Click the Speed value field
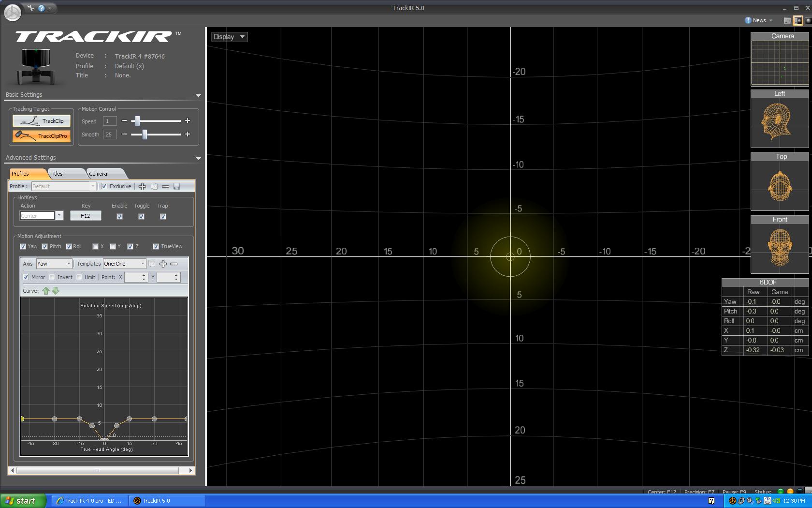 click(x=110, y=121)
